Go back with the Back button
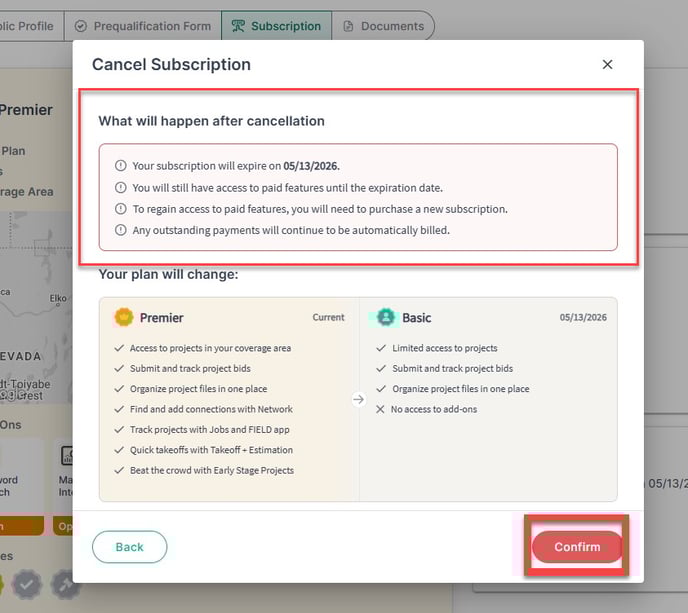 pyautogui.click(x=129, y=547)
